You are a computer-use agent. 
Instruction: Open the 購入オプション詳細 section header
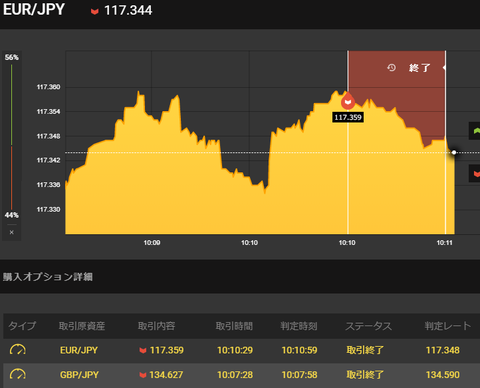pos(48,277)
